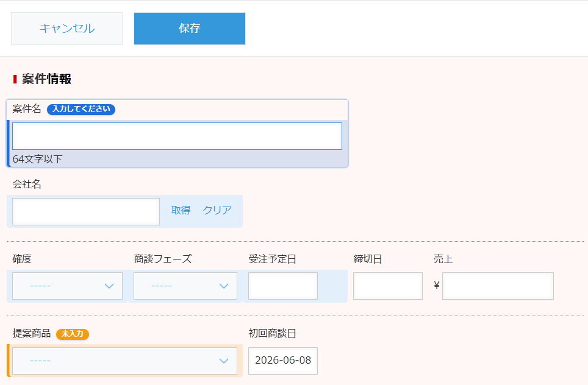Click the 初回商談日 field showing 2026-06-08
The height and width of the screenshot is (385, 588).
click(283, 361)
